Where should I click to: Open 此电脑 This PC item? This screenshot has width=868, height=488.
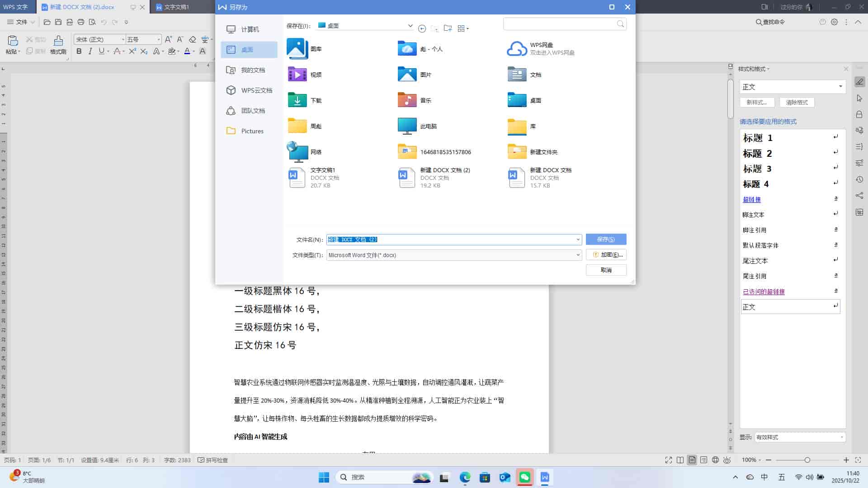(x=417, y=126)
